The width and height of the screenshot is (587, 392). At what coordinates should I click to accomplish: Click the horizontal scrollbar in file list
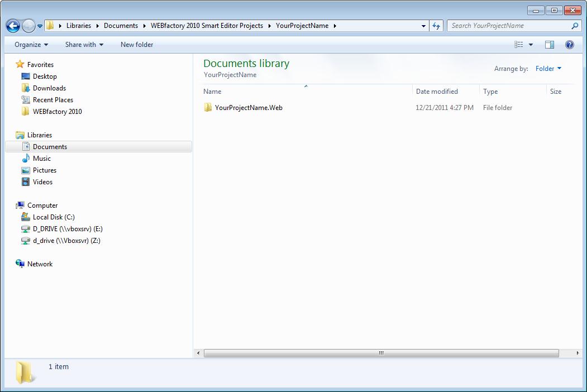(381, 353)
